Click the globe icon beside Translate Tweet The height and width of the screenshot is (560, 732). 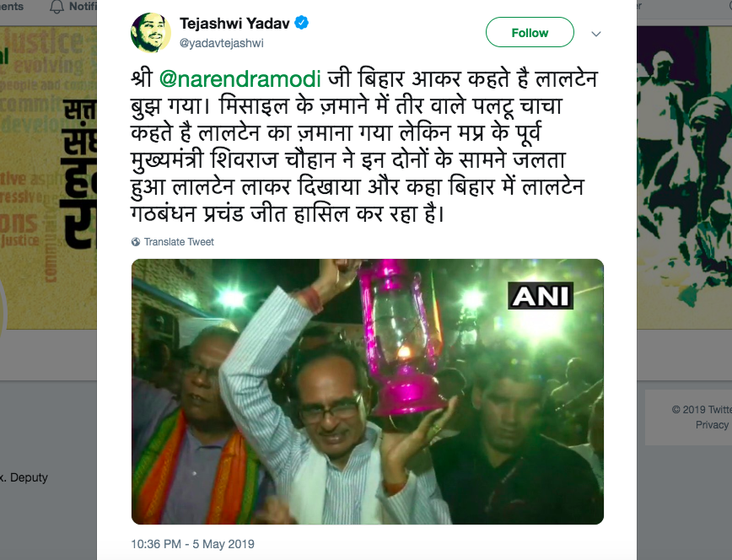pos(136,241)
